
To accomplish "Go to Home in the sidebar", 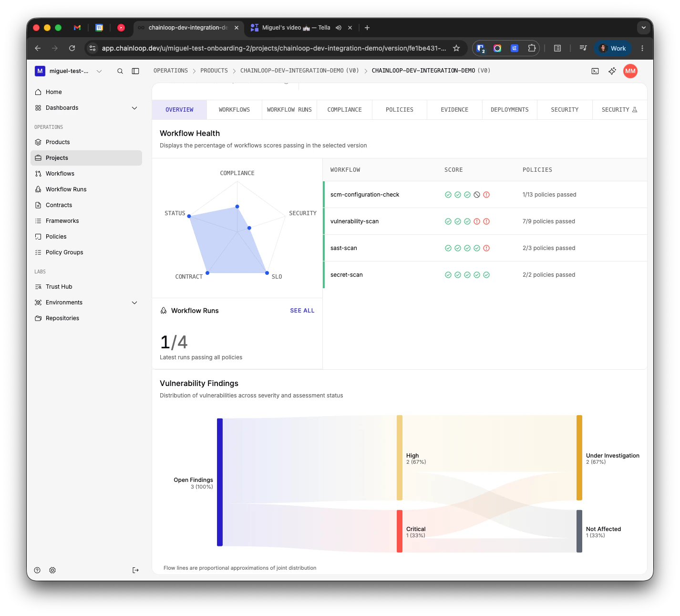I will (x=86, y=92).
